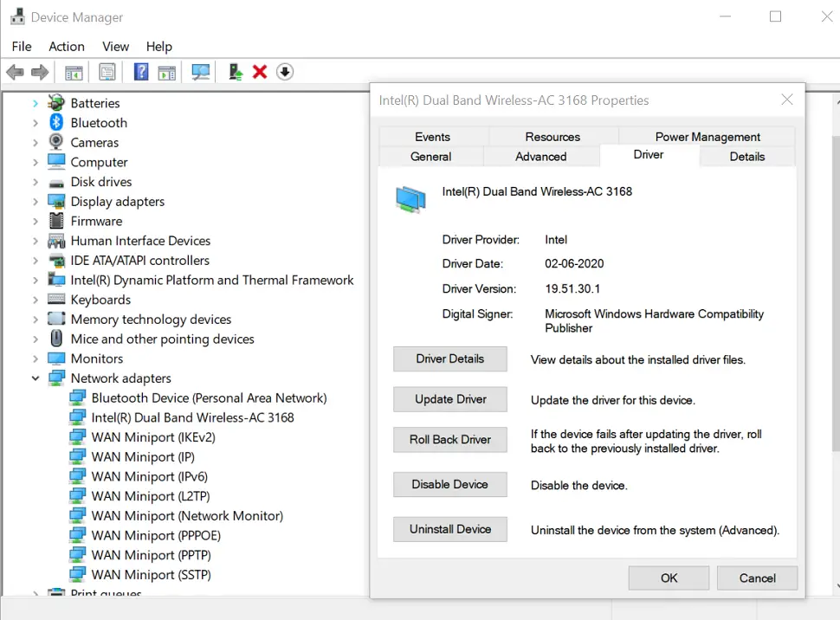Select WAN Miniport (SSTP)
This screenshot has height=620, width=840.
[151, 575]
